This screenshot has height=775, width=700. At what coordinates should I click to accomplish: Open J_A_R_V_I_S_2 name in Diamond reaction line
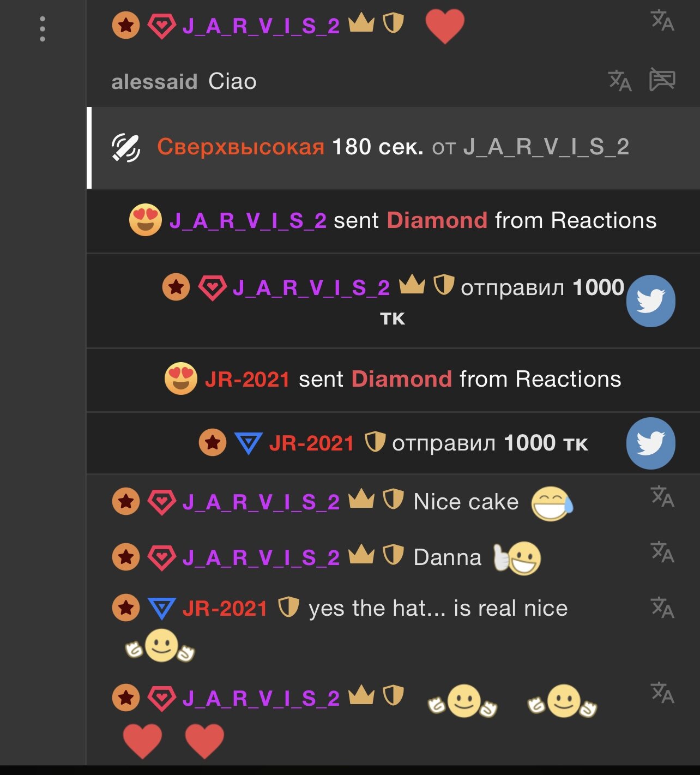point(248,221)
